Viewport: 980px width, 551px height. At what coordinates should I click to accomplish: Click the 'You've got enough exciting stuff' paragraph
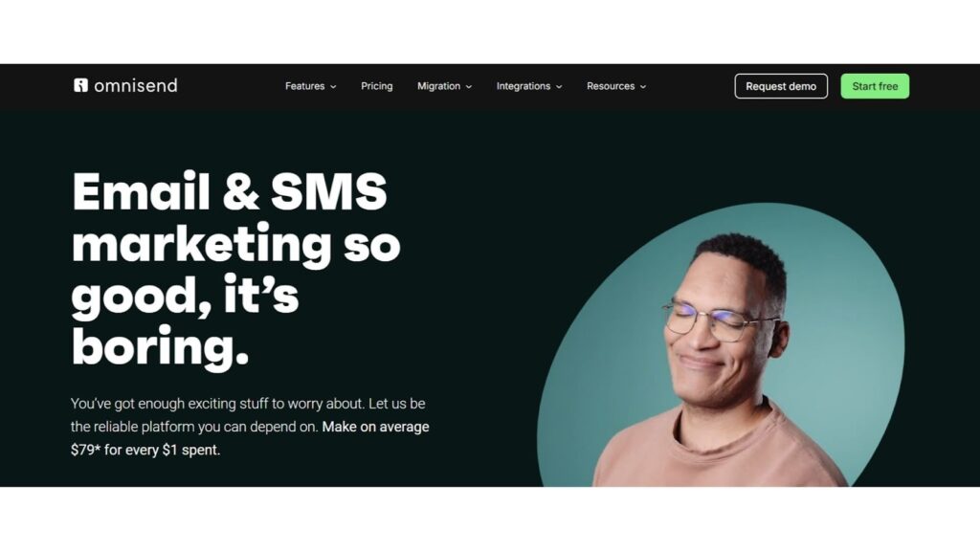(250, 427)
